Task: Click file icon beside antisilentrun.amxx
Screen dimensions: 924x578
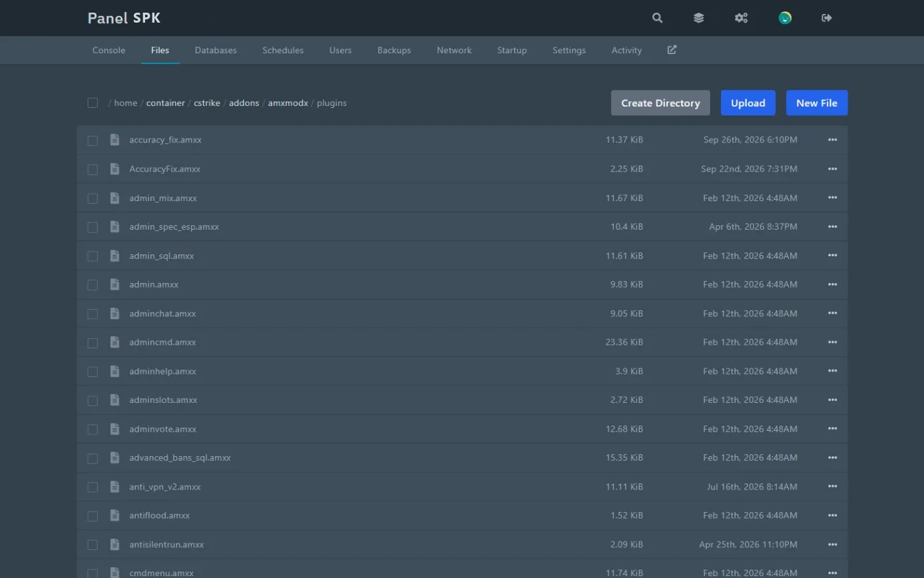Action: [115, 545]
